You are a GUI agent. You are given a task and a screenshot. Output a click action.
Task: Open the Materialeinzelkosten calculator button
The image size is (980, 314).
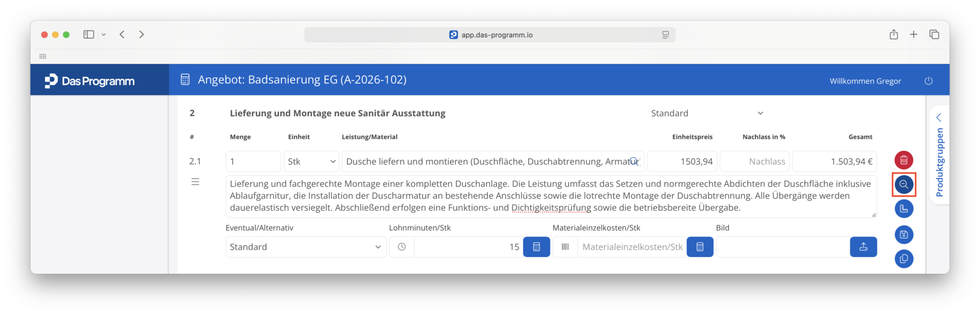(x=700, y=247)
